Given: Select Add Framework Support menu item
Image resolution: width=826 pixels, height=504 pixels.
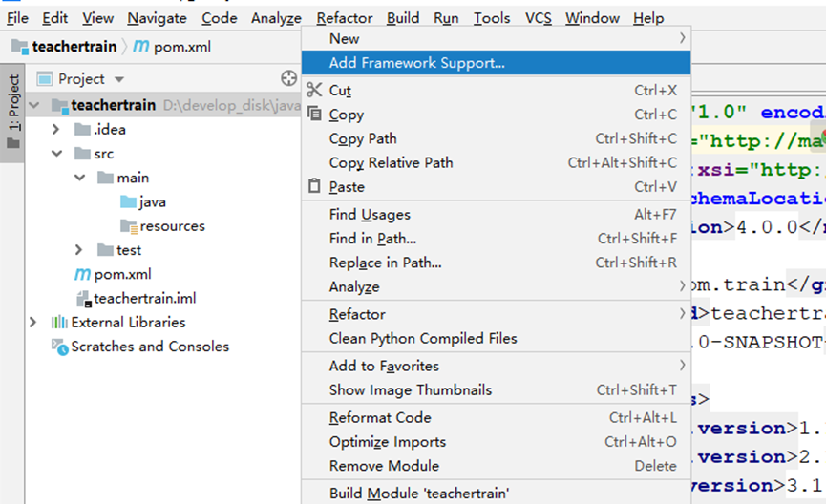Looking at the screenshot, I should (416, 63).
